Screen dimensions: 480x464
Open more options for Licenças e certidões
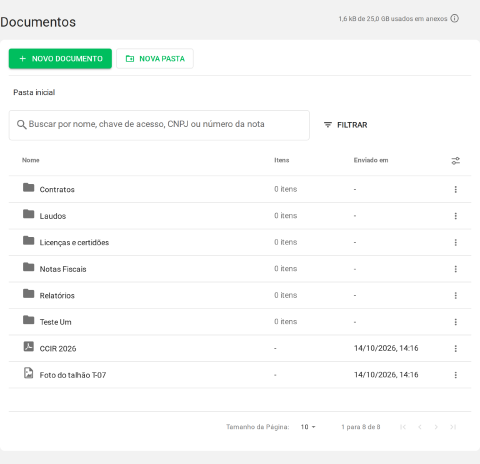456,242
